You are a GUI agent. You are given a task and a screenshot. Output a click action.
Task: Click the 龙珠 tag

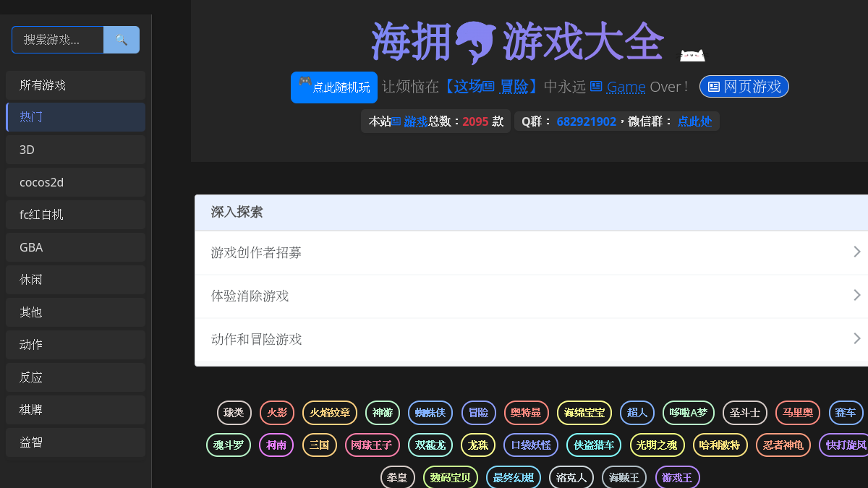point(478,445)
